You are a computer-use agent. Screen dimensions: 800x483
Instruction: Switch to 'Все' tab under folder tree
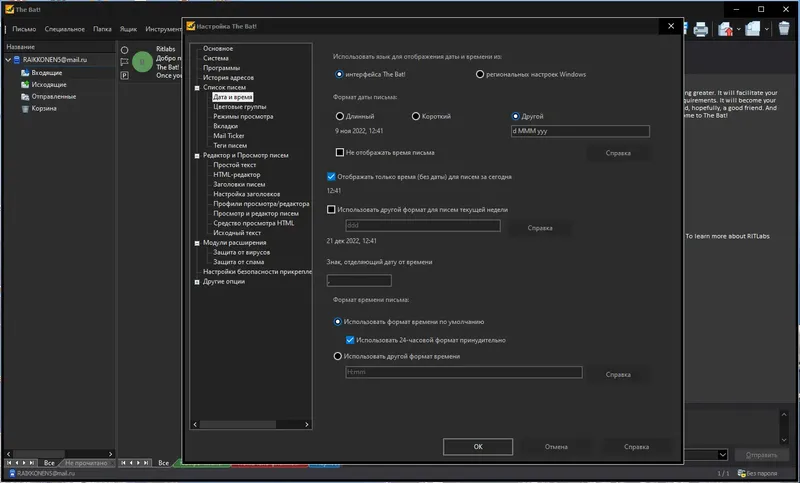tap(49, 463)
